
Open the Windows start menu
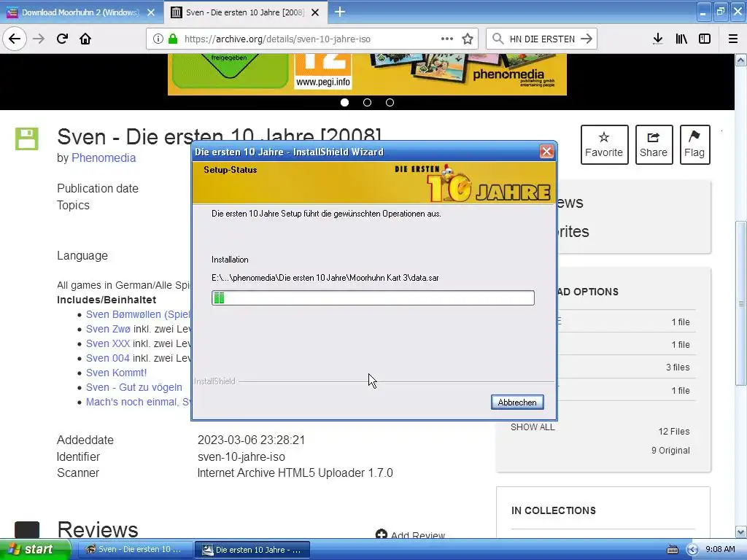pos(35,550)
